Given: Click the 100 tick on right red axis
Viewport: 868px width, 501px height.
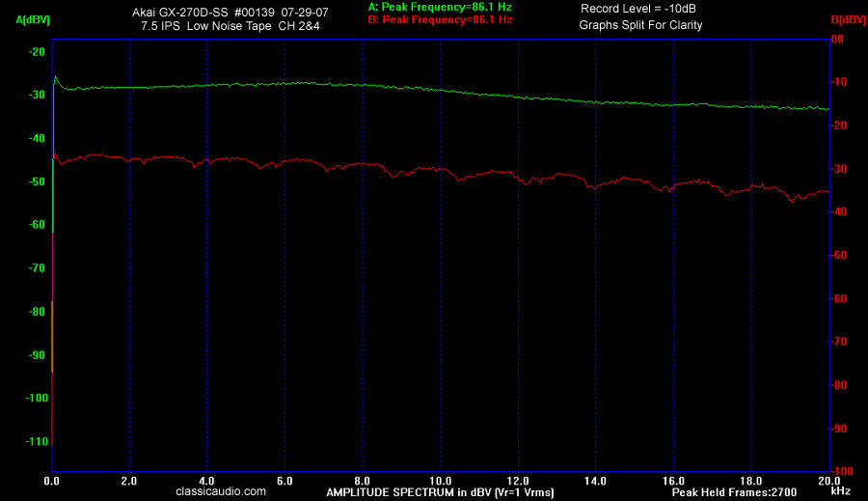Looking at the screenshot, I should point(840,471).
